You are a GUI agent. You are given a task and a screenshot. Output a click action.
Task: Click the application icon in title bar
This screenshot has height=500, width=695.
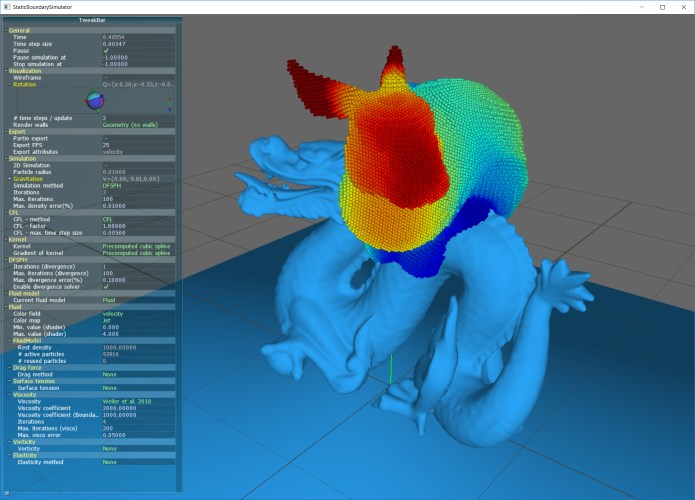(x=6, y=7)
